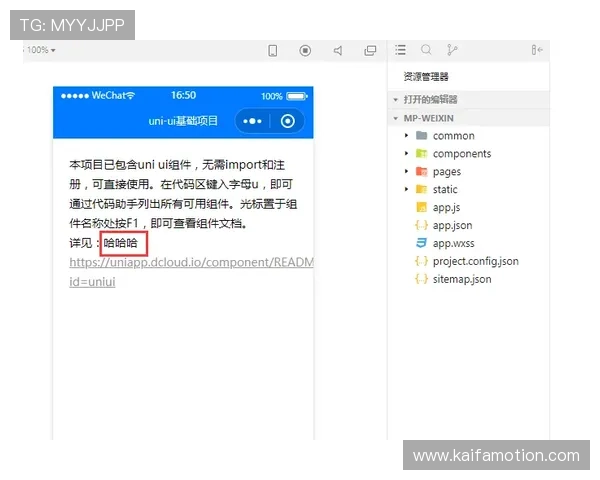The width and height of the screenshot is (600, 480).
Task: Click the app.json braces file icon
Action: [x=421, y=225]
